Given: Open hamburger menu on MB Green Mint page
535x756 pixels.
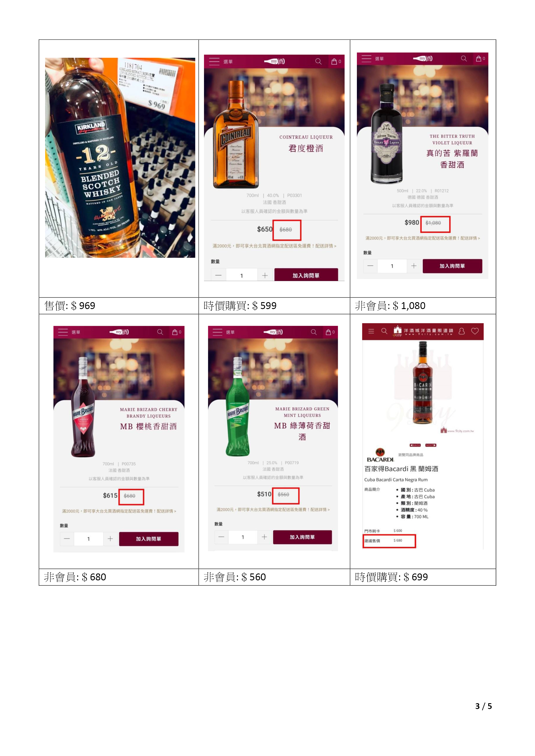Looking at the screenshot, I should (217, 332).
